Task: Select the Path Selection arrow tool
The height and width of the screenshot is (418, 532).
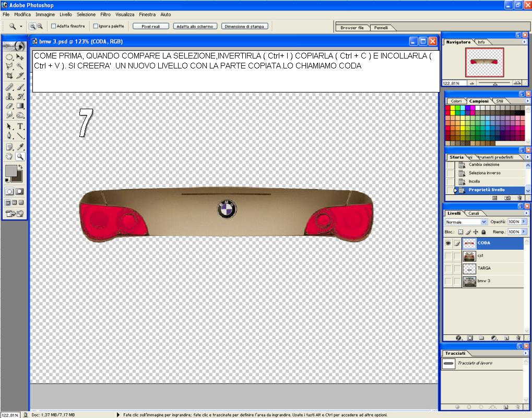Action: (x=9, y=126)
